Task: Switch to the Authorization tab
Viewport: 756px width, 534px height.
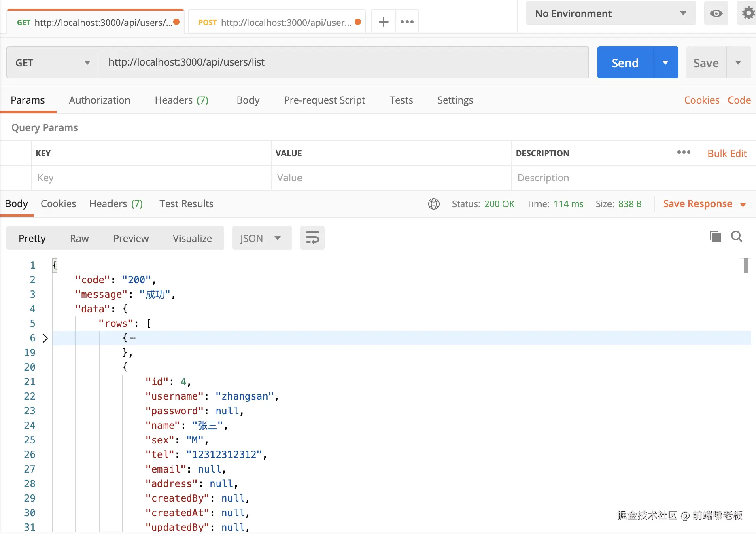Action: coord(100,100)
